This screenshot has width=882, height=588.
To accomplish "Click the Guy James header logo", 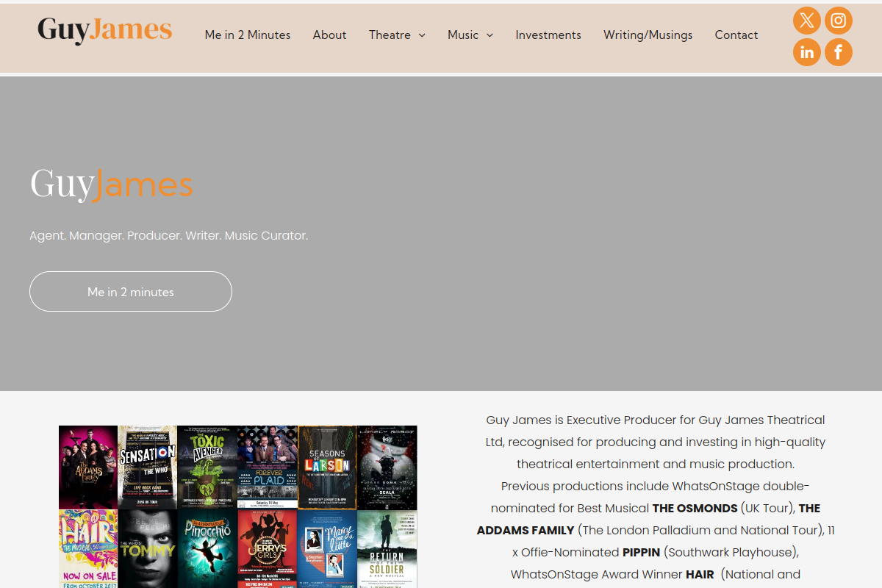I will coord(105,31).
